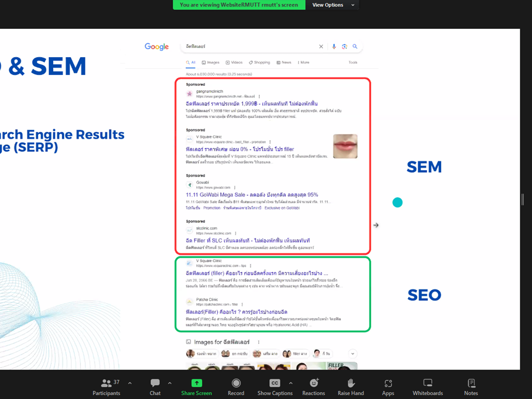The height and width of the screenshot is (399, 532).
Task: Click the Google Lens image search icon
Action: click(344, 47)
